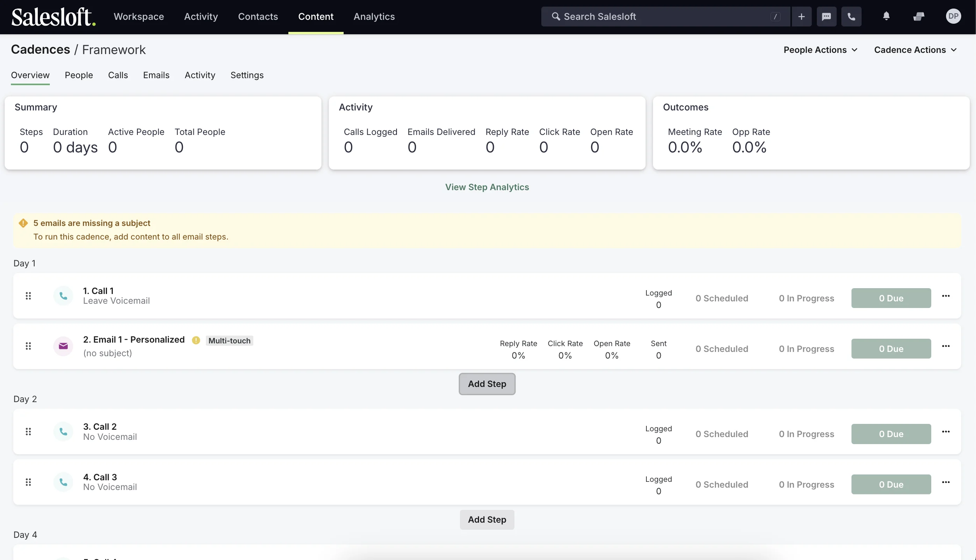Click 0 Due button for Call 2
The image size is (976, 560).
[x=891, y=434]
